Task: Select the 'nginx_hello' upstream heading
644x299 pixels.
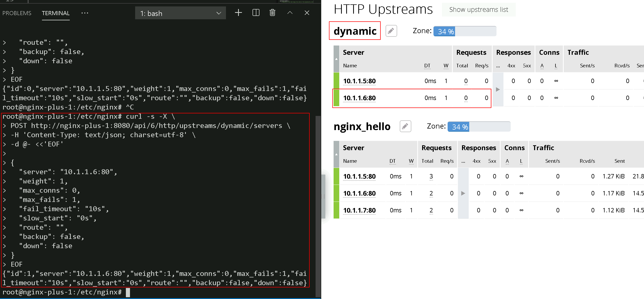Action: click(362, 126)
